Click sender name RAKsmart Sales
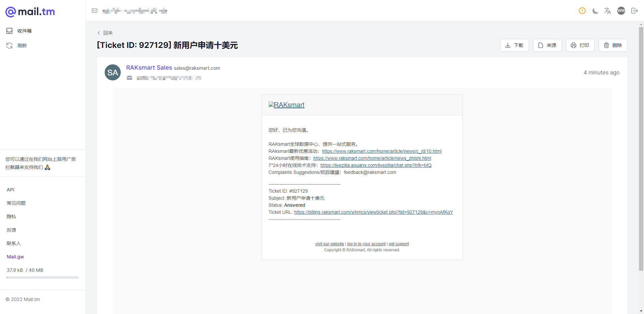This screenshot has width=644, height=314. pyautogui.click(x=149, y=68)
